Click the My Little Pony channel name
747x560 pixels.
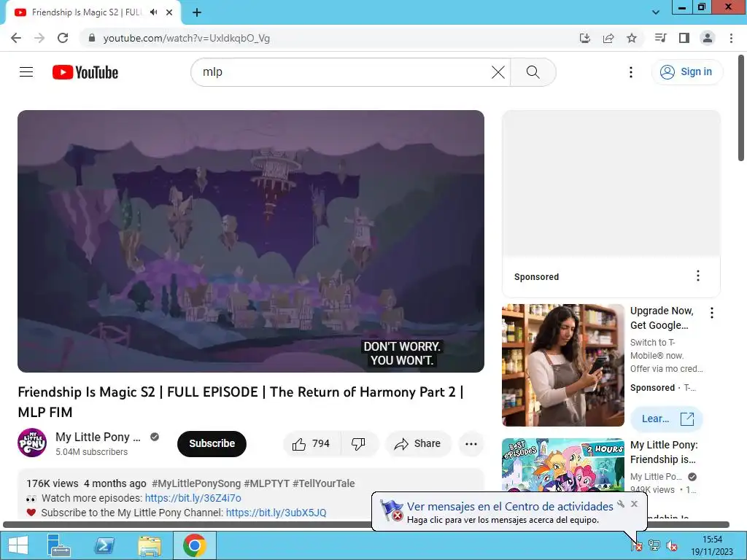(98, 437)
